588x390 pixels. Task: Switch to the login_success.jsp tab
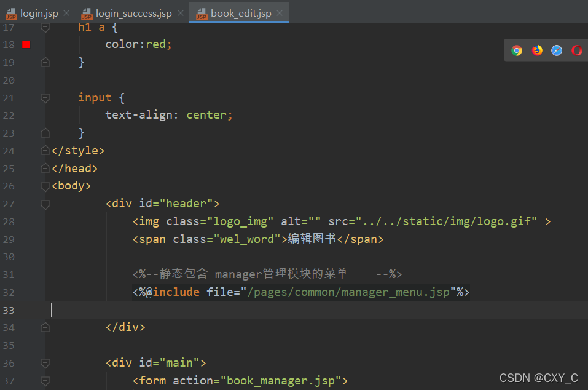(133, 14)
